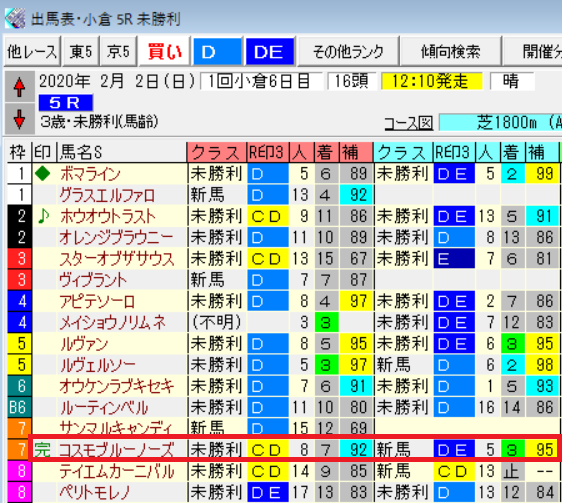
Task: Click the red up arrow race navigator
Action: (19, 87)
